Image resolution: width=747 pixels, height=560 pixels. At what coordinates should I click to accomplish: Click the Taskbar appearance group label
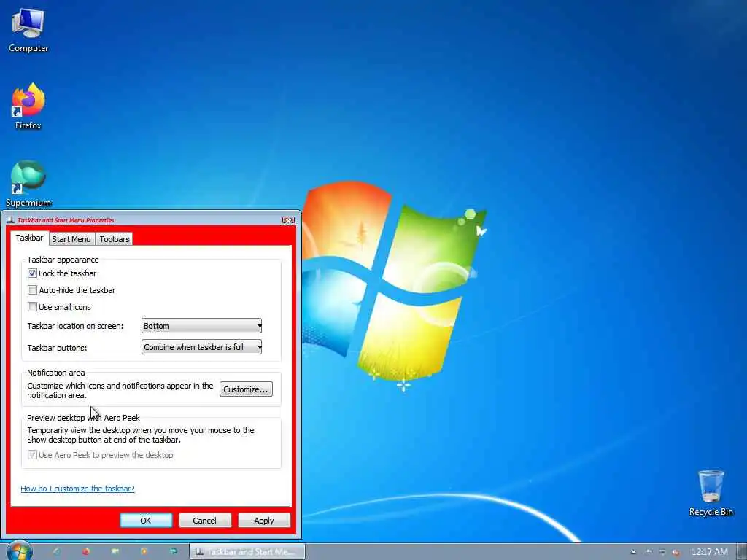click(x=63, y=260)
